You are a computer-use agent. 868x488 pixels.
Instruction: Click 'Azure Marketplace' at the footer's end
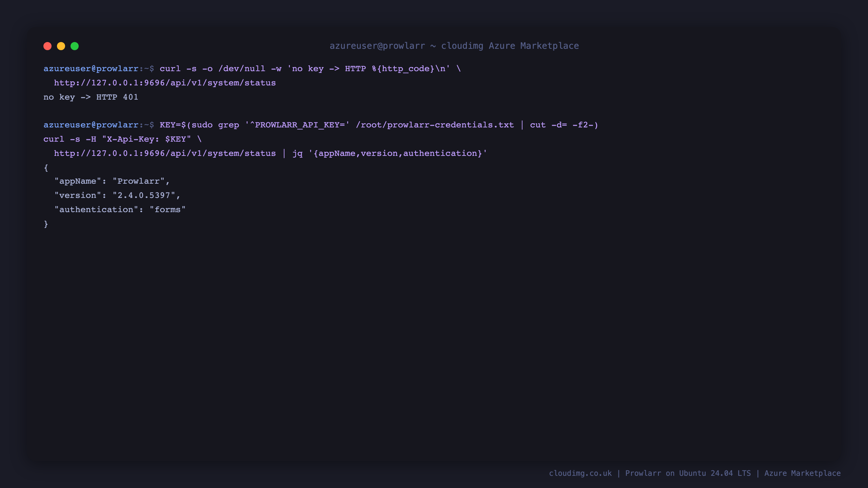(803, 473)
